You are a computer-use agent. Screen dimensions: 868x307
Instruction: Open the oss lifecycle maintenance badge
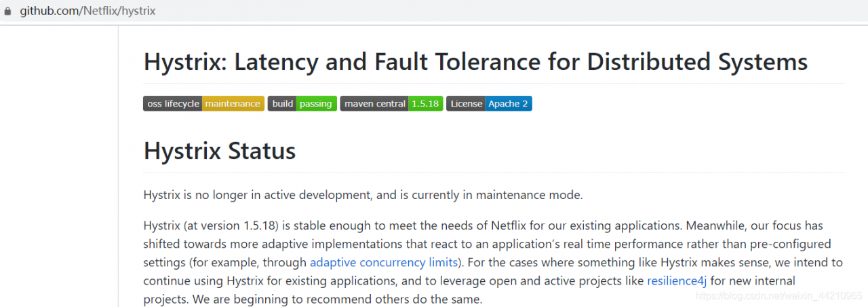203,103
